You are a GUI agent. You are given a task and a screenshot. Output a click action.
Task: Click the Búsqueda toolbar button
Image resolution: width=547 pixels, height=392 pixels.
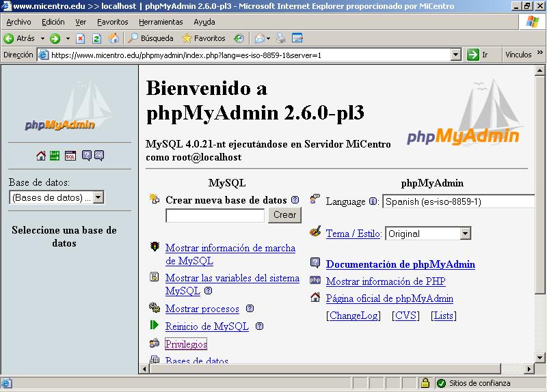point(150,38)
